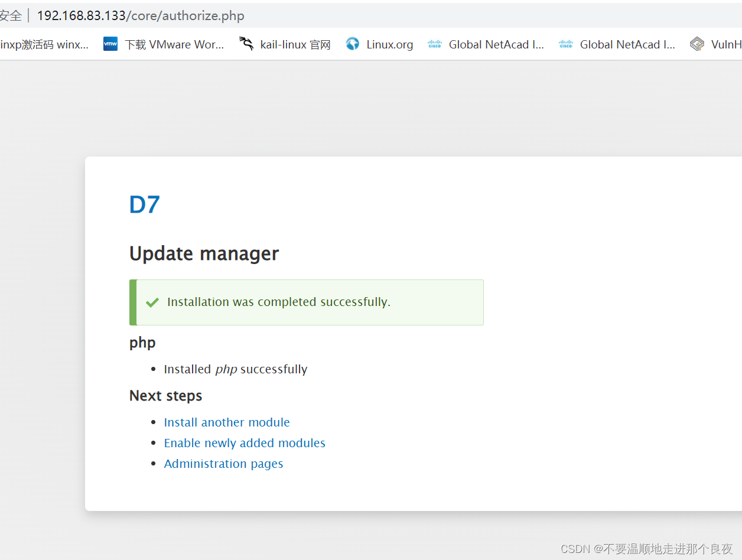The height and width of the screenshot is (560, 742).
Task: Click the address bar URL authorize.php
Action: click(x=141, y=15)
